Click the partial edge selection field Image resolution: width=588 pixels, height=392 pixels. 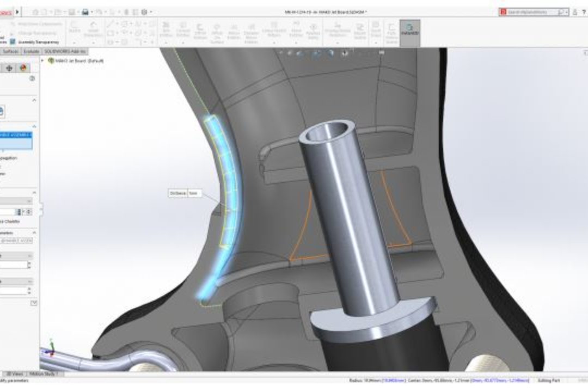tap(16, 241)
